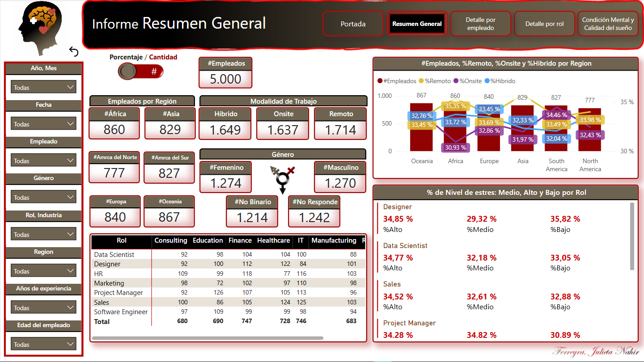
Task: Click the #Amrca del Sur card
Action: (169, 167)
